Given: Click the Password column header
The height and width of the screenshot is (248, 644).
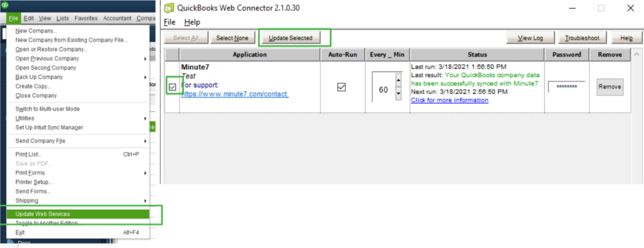Looking at the screenshot, I should 566,54.
